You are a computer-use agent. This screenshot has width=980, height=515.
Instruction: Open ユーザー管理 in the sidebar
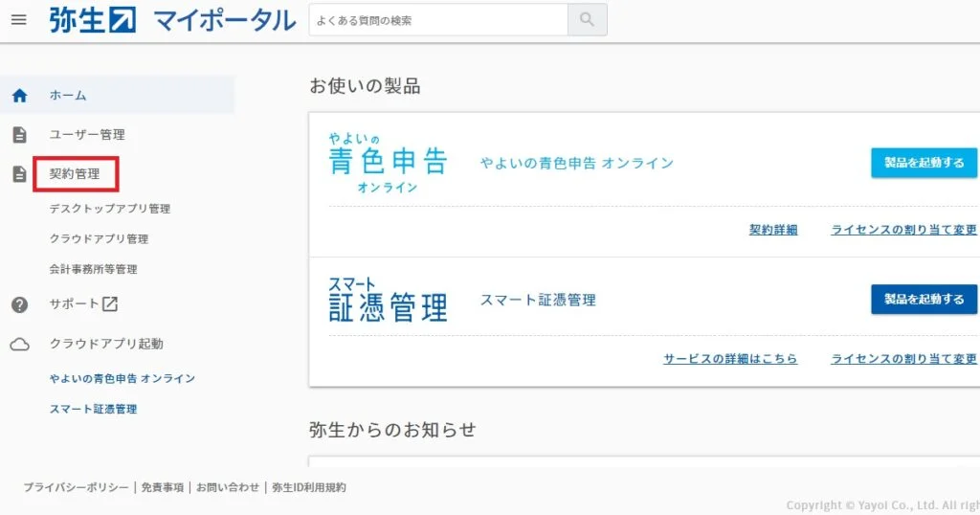pyautogui.click(x=87, y=134)
